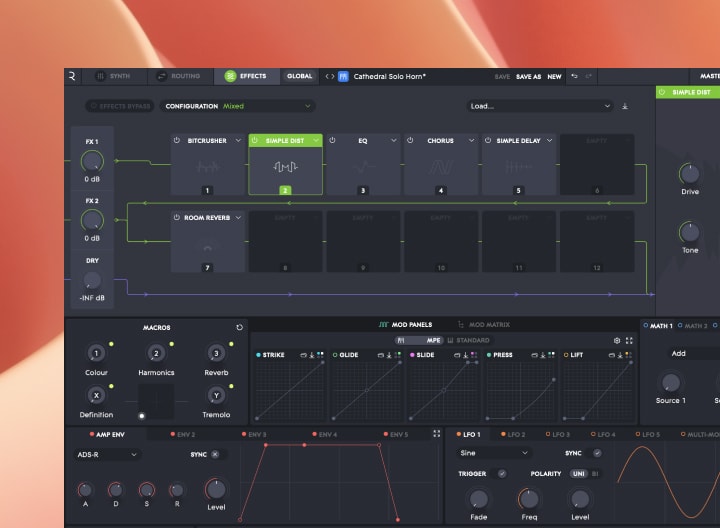Image resolution: width=720 pixels, height=528 pixels.
Task: Expand the envelope view fullscreen icon
Action: click(x=437, y=433)
